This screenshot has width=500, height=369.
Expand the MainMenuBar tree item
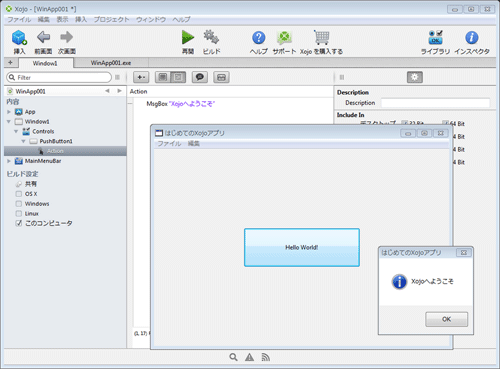click(9, 161)
